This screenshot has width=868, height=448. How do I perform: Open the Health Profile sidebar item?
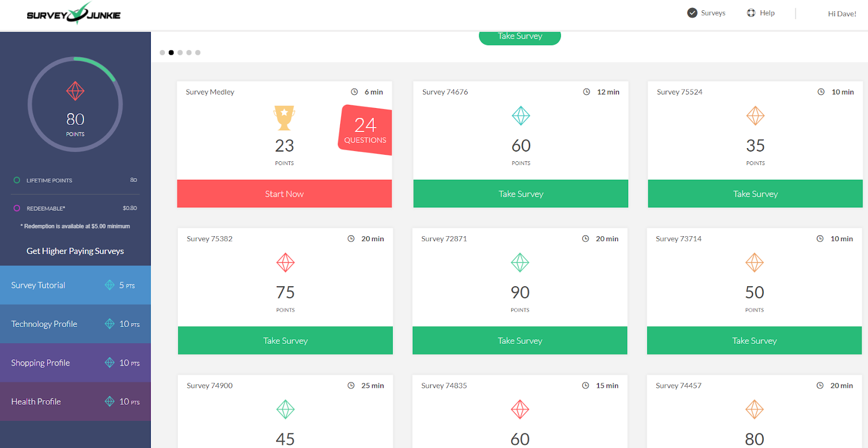click(75, 401)
